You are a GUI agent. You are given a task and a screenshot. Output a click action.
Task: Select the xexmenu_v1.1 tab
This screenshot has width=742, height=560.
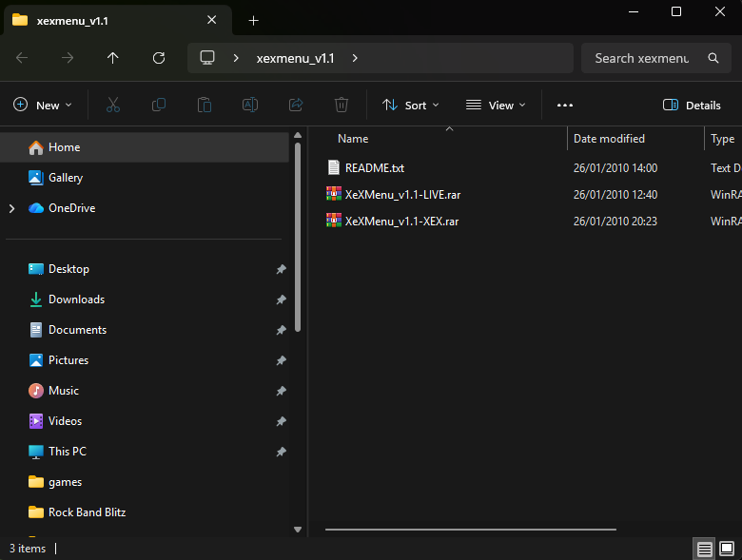coord(118,20)
